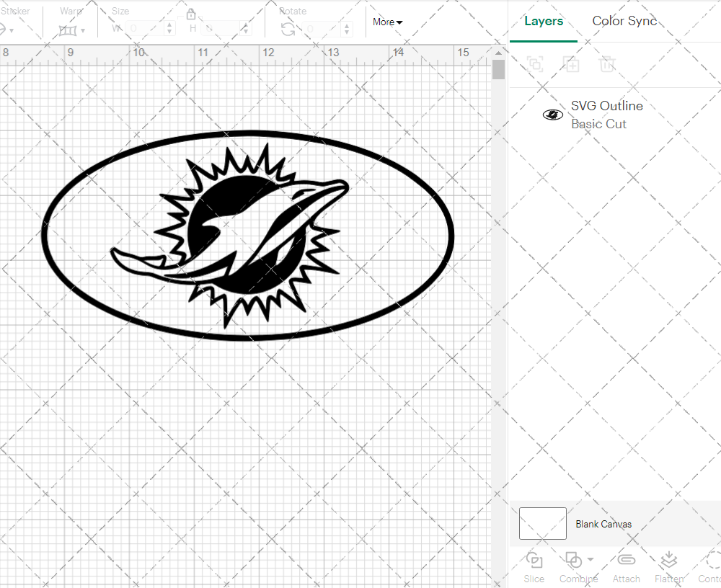Click the Duplicate layer icon
The height and width of the screenshot is (588, 721).
[x=571, y=64]
